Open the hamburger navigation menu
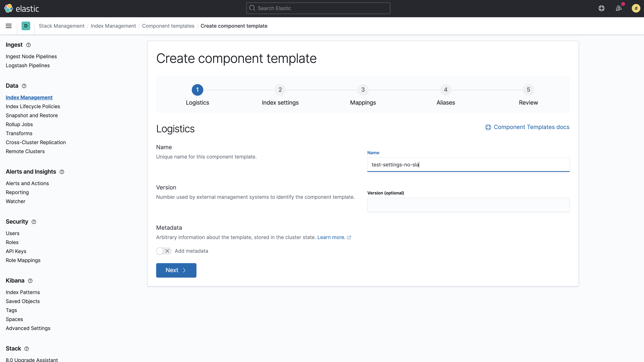644x362 pixels. tap(8, 26)
